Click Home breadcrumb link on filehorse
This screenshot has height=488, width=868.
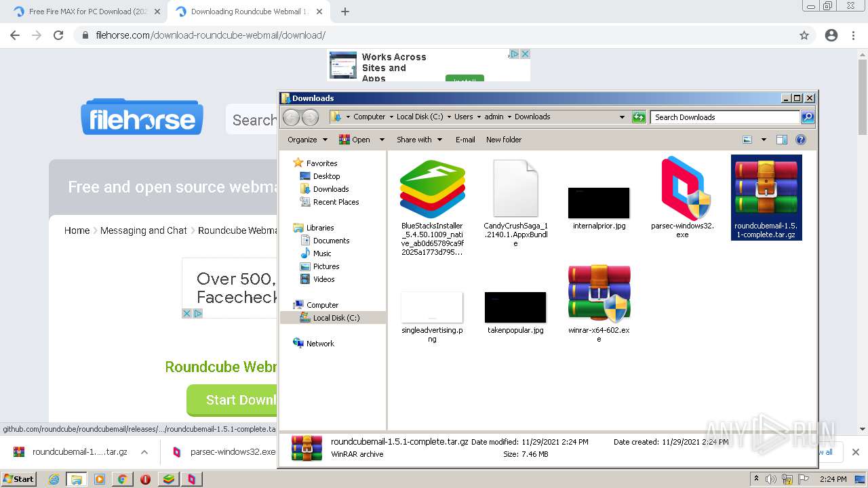pos(77,230)
